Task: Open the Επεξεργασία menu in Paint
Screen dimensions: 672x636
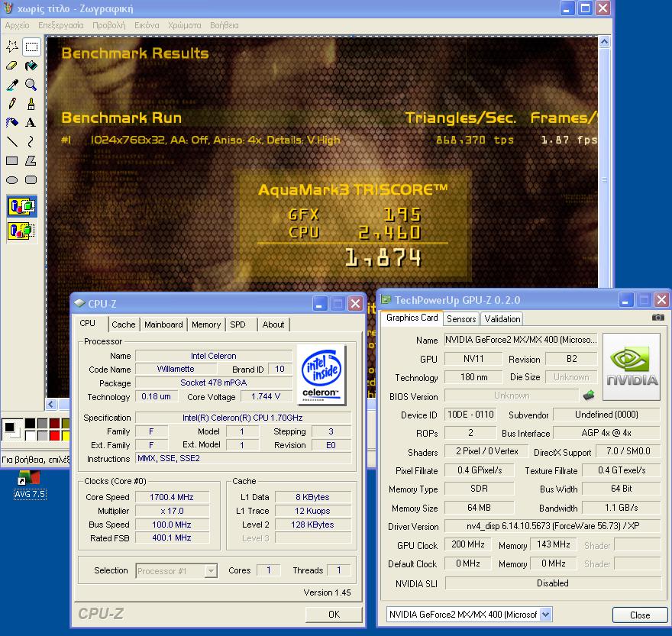Action: coord(61,25)
